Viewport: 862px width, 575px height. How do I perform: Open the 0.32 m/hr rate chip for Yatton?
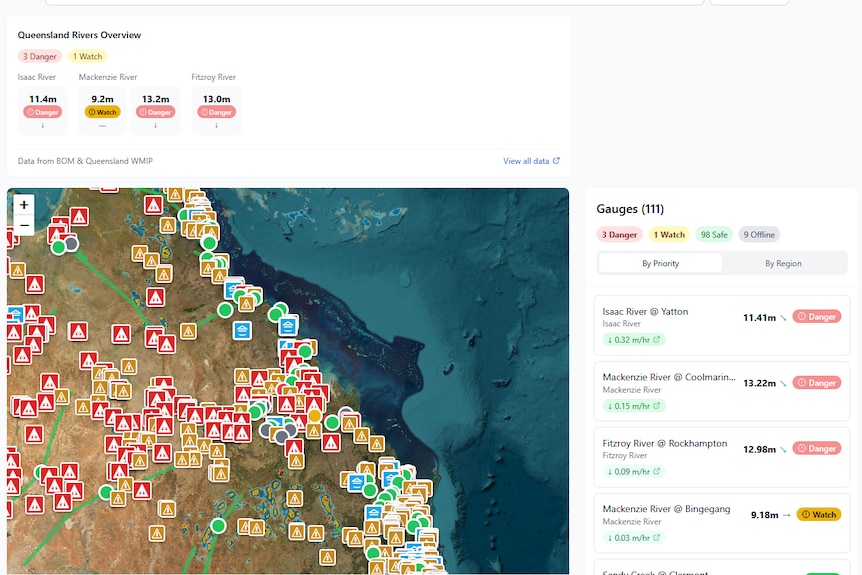(x=634, y=340)
